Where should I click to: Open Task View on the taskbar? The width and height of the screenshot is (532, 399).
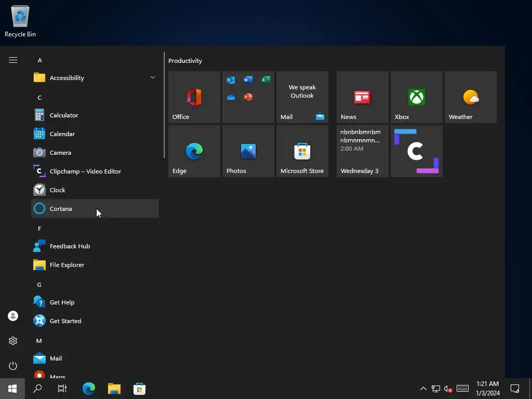pyautogui.click(x=62, y=389)
